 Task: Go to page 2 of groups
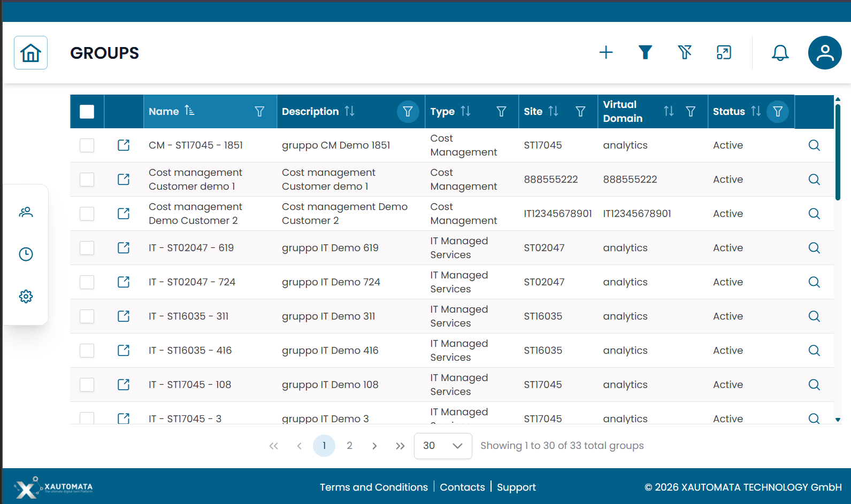(349, 446)
